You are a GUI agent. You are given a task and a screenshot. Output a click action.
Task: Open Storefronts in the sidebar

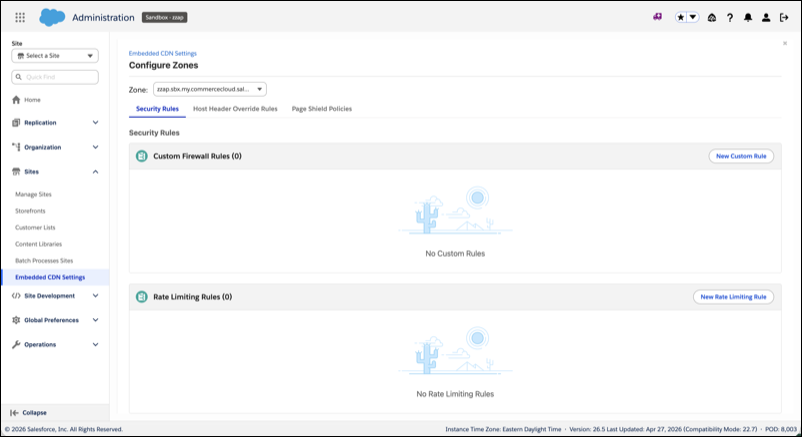(x=30, y=211)
